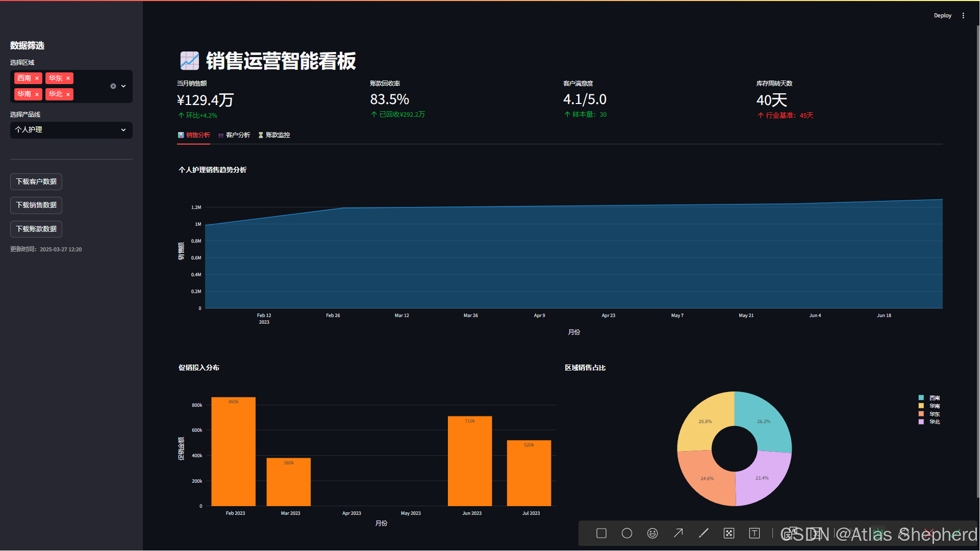Expand the region multiselect dropdown arrow
Screen dimensions: 980x551
(123, 86)
